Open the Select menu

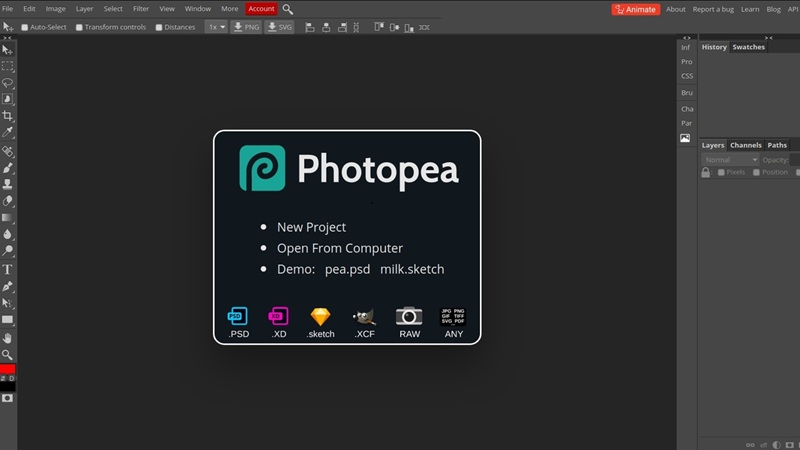[x=113, y=9]
